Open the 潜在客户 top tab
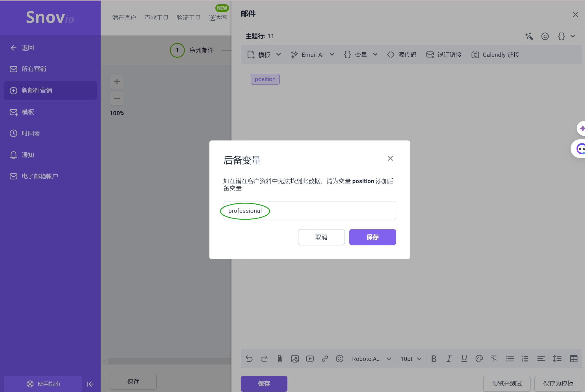Screen dimensions: 585x392 pos(124,18)
